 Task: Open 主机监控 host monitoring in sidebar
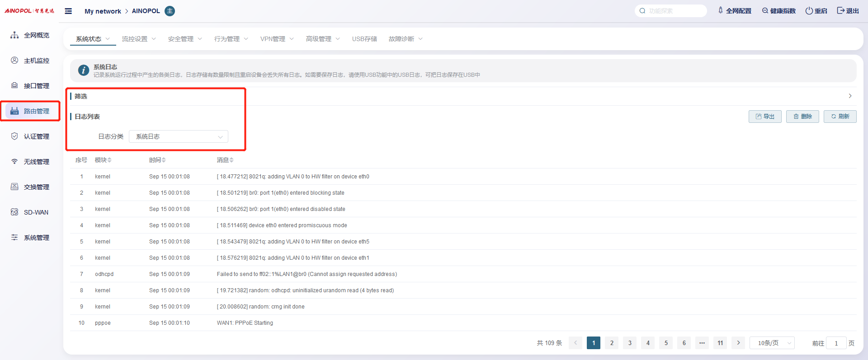(30, 61)
